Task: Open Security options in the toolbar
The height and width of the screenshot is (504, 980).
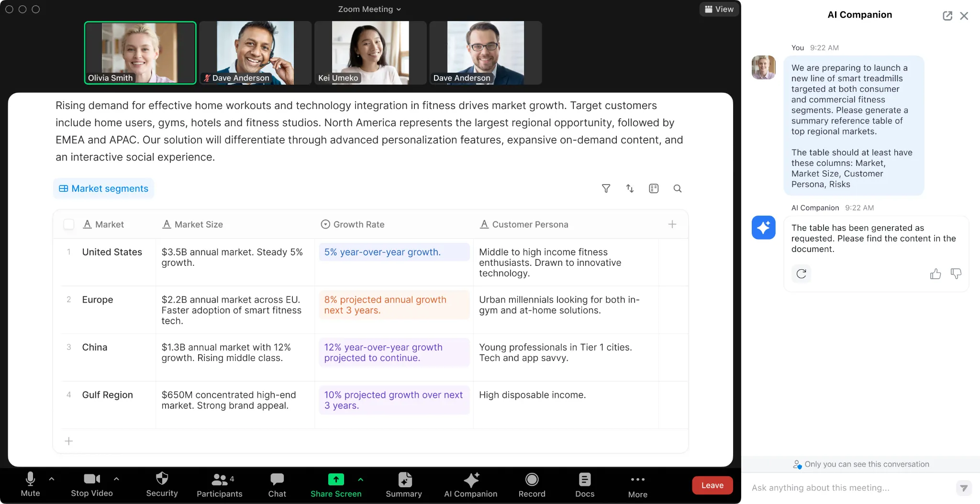Action: click(162, 484)
